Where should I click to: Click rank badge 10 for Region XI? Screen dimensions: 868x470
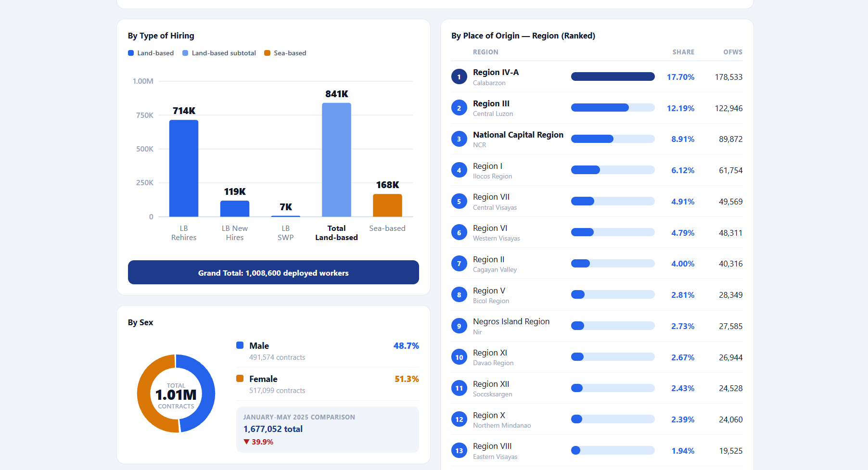point(459,357)
